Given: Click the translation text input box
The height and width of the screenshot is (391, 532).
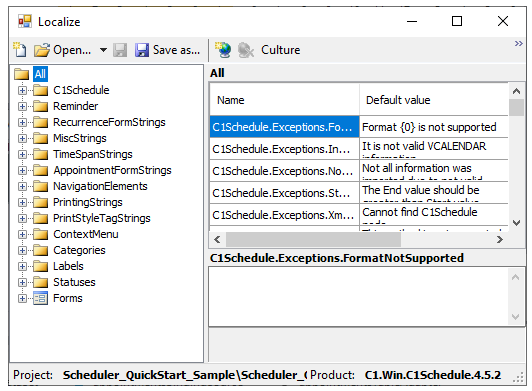Looking at the screenshot, I should click(x=359, y=297).
